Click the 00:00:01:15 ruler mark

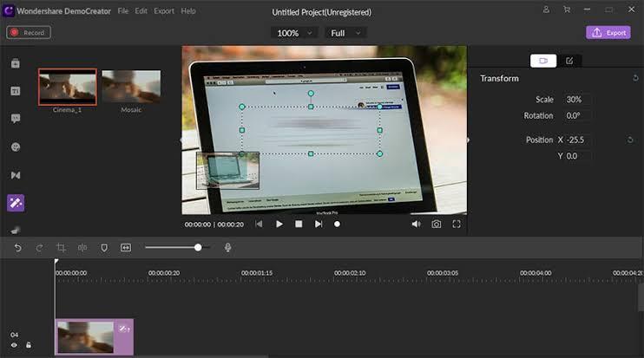pyautogui.click(x=257, y=273)
